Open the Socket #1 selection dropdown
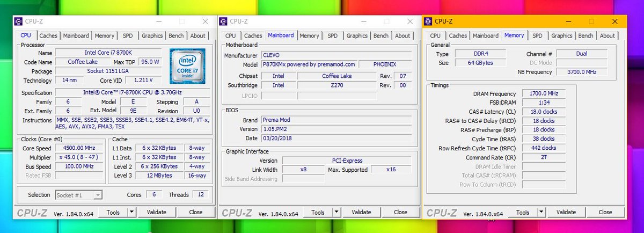The height and width of the screenshot is (233, 644). (x=78, y=195)
